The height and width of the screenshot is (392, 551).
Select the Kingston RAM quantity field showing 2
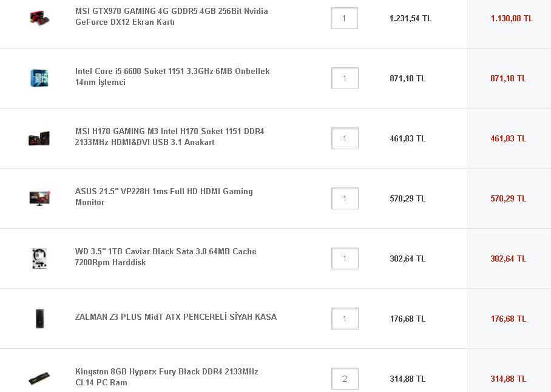345,379
